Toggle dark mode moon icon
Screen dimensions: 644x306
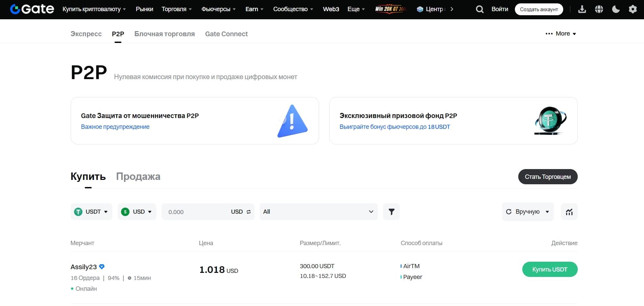[x=616, y=9]
